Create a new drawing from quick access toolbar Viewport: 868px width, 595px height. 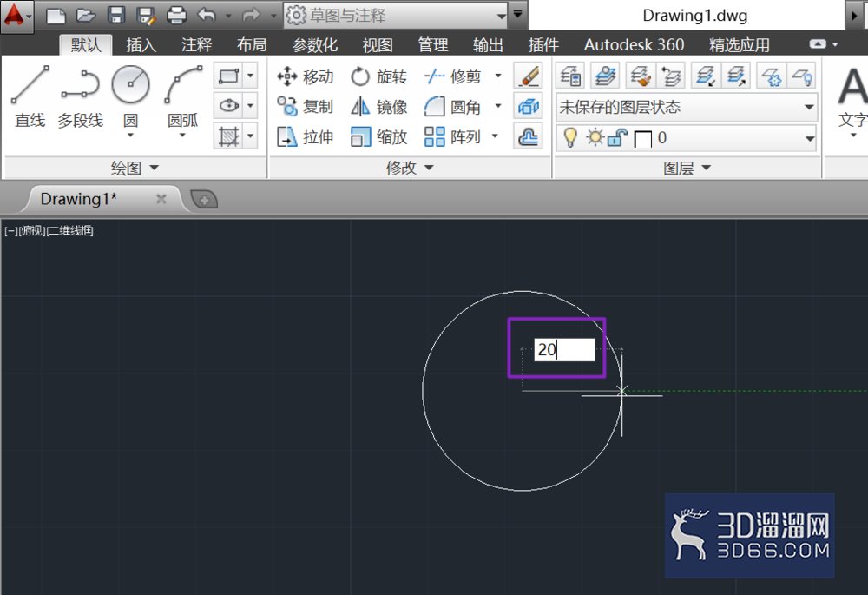point(56,16)
